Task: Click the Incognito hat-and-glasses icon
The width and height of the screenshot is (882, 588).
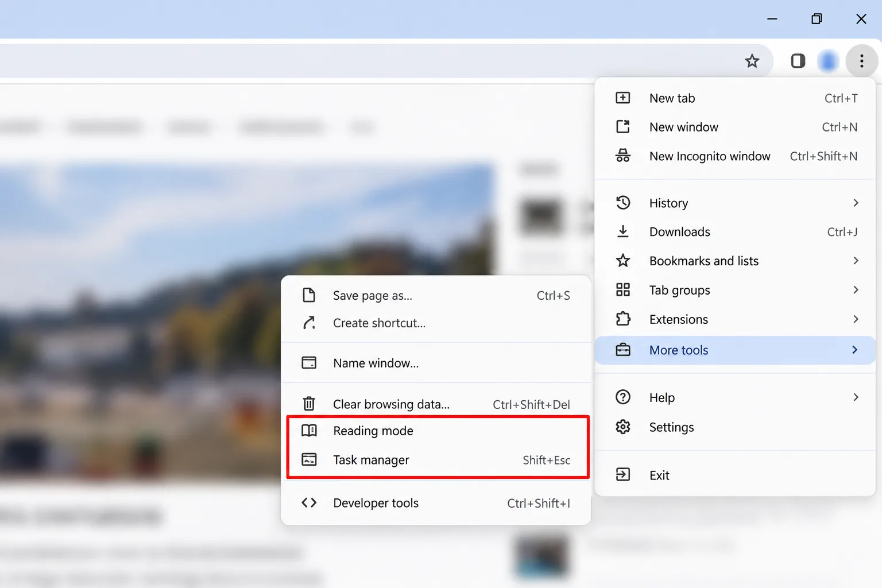Action: (623, 156)
